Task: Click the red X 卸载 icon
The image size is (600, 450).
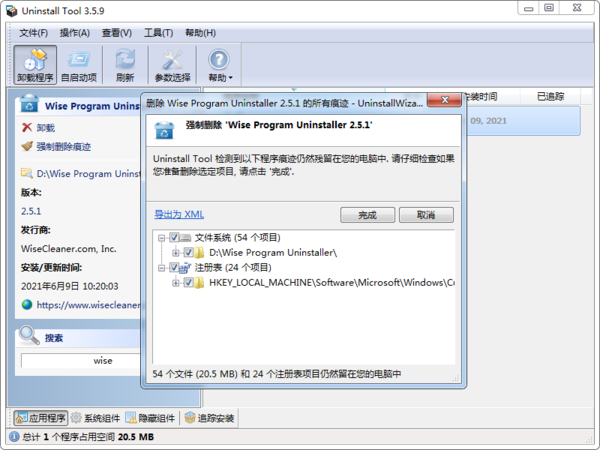Action: click(27, 127)
